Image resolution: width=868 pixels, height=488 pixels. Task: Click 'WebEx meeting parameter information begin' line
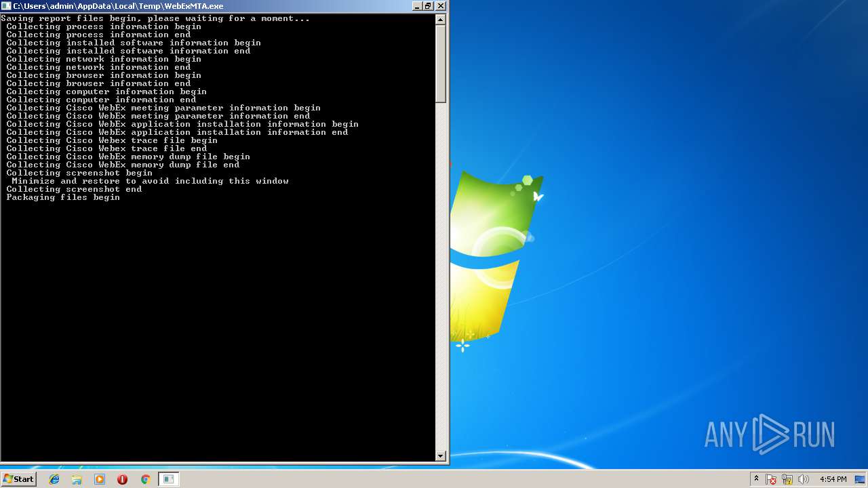click(x=163, y=108)
